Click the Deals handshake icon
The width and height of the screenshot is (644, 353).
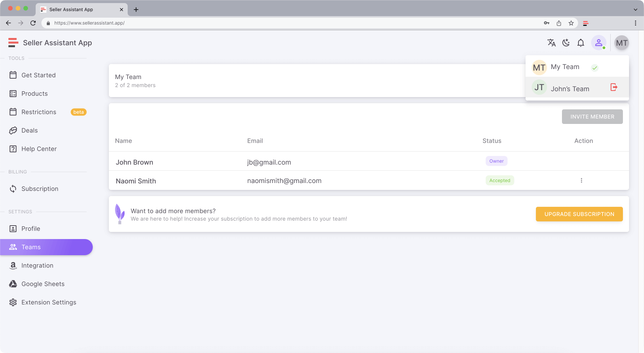point(13,130)
